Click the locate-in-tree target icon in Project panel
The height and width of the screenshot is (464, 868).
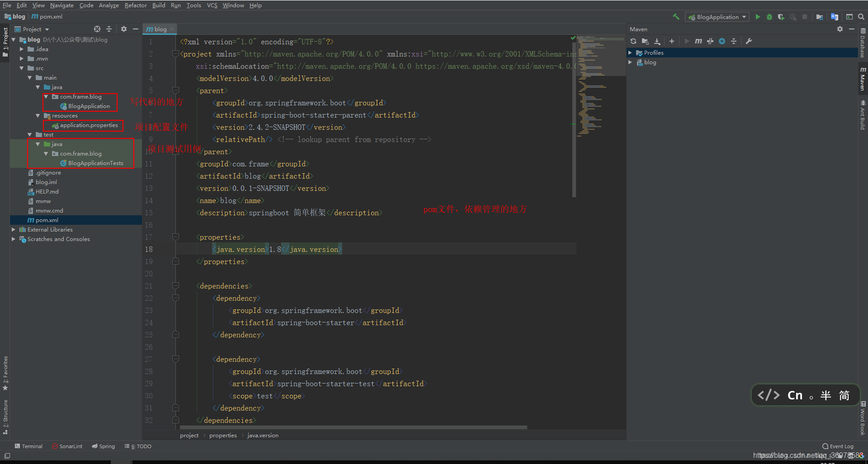point(97,29)
